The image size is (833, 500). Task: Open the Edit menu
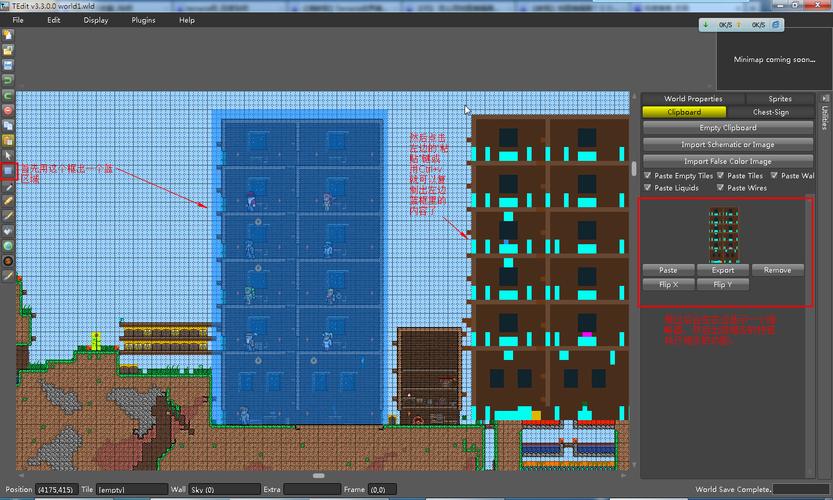click(x=54, y=20)
